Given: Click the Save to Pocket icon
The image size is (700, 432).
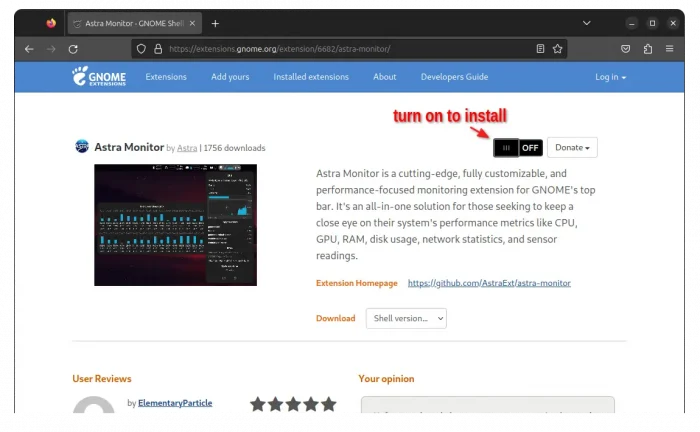Looking at the screenshot, I should click(x=626, y=48).
